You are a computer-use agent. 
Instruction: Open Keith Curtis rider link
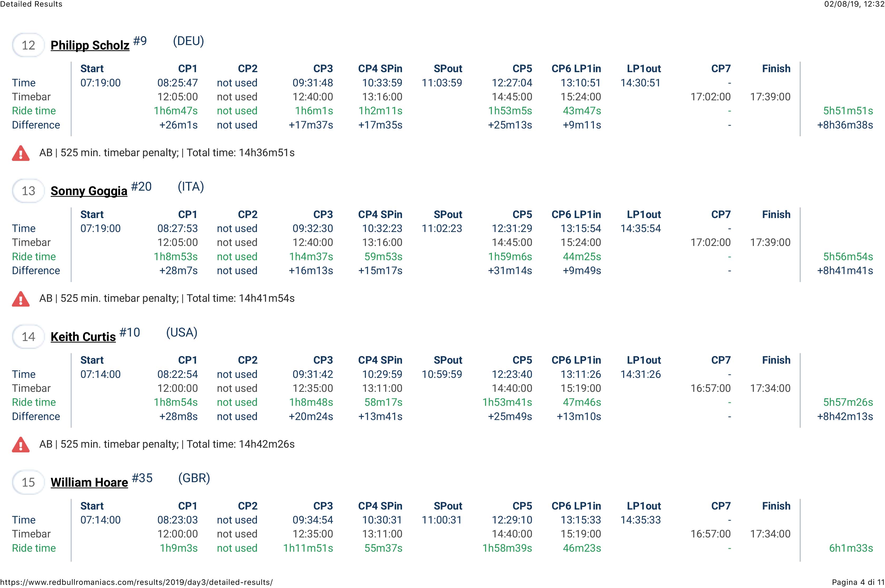click(83, 337)
